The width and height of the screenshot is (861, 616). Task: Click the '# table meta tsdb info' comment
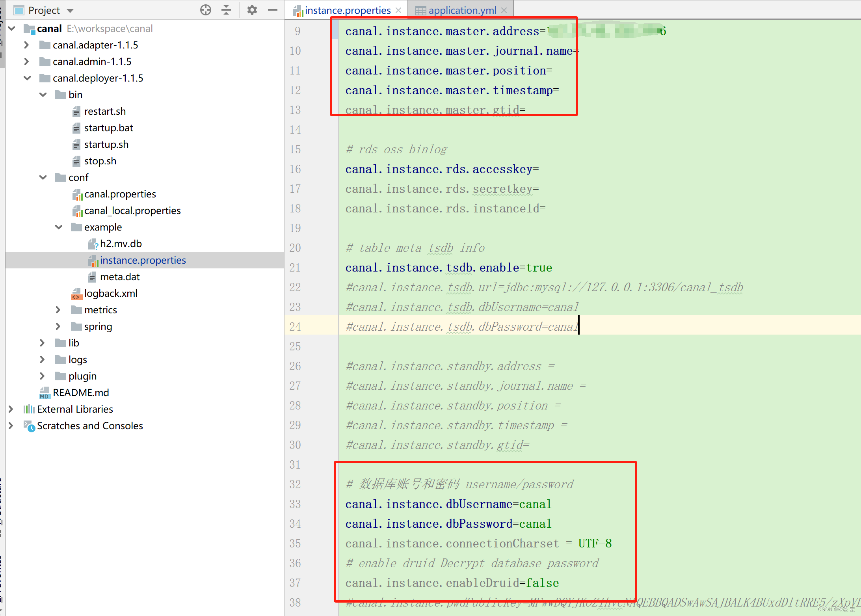coord(415,248)
